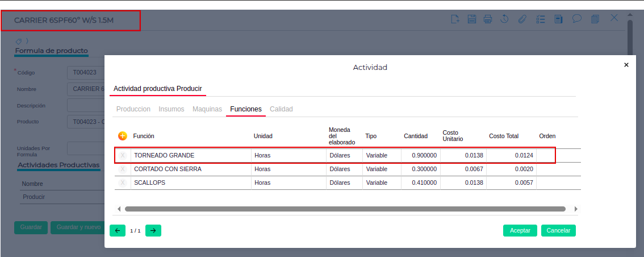
Task: Close the Actividad dialog with the X
Action: point(626,65)
